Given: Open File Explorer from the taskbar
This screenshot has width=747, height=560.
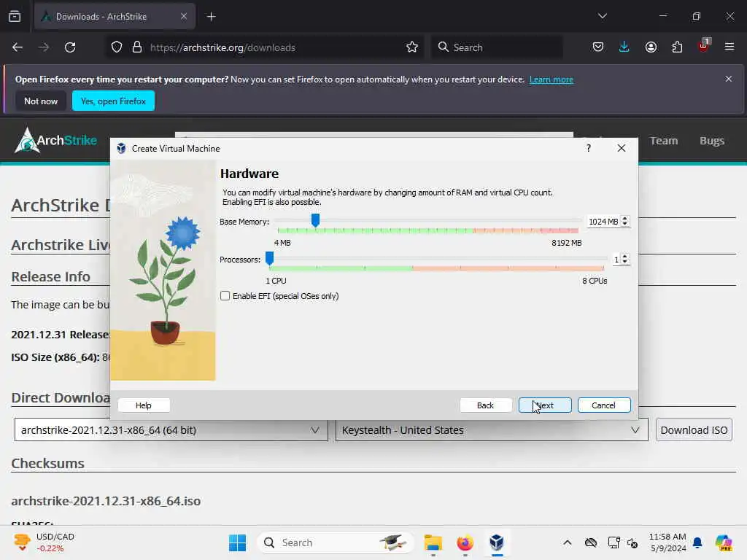Looking at the screenshot, I should [433, 542].
